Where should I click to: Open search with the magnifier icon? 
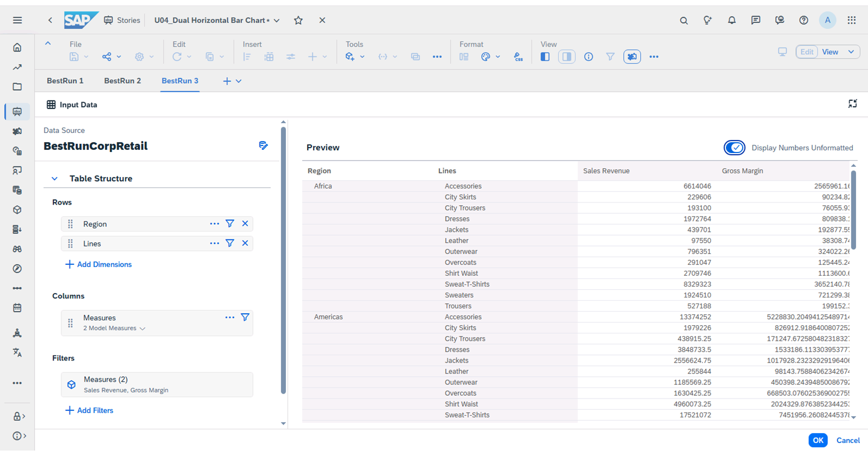[x=684, y=21]
